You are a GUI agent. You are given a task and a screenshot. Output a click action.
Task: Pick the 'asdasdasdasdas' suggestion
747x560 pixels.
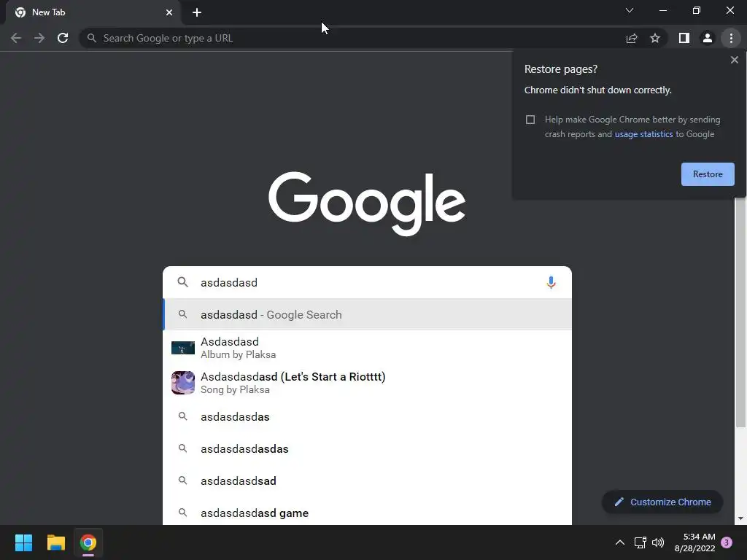[367, 448]
